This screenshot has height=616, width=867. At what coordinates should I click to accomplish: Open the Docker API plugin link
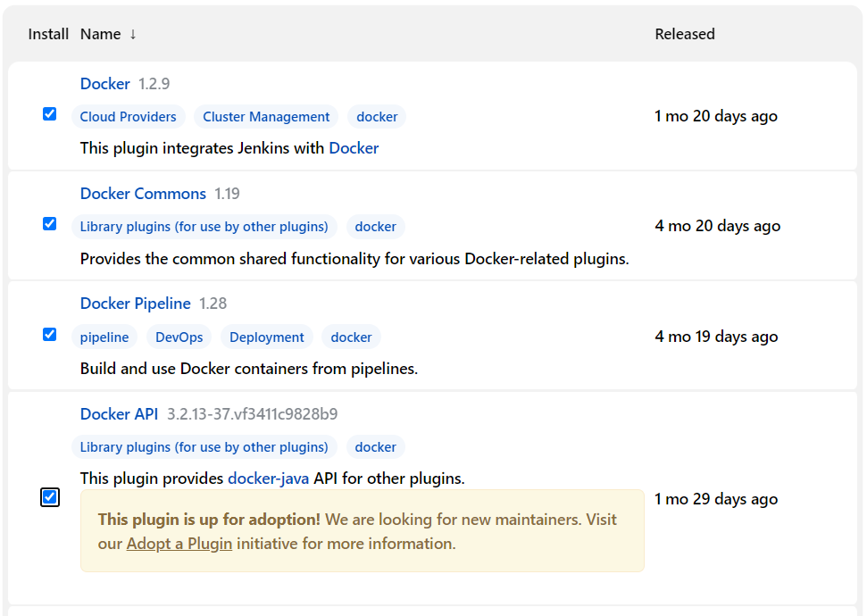click(119, 414)
